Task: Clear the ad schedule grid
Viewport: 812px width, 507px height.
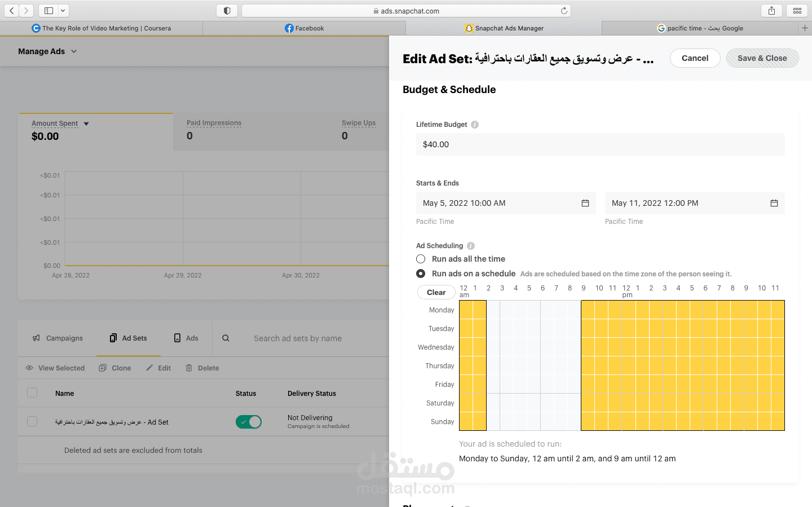Action: click(436, 292)
